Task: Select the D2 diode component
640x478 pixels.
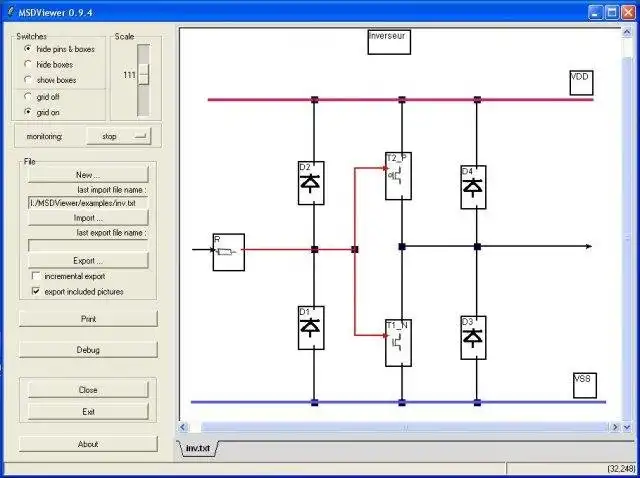Action: pos(311,183)
